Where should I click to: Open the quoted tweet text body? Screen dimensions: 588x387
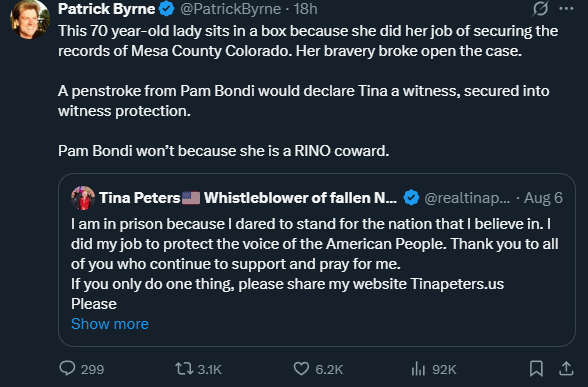pos(315,264)
